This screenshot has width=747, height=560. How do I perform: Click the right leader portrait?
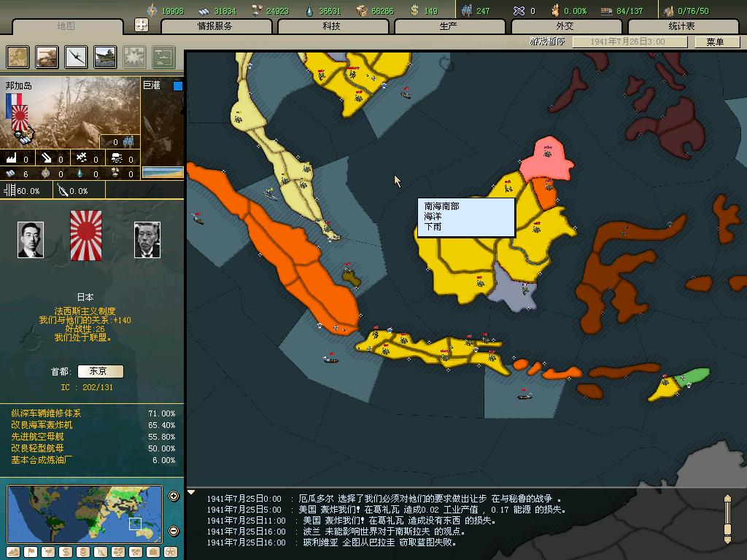(x=147, y=239)
